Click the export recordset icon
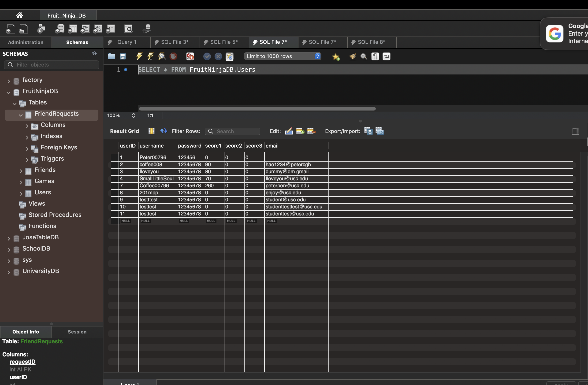This screenshot has height=385, width=588. 368,131
